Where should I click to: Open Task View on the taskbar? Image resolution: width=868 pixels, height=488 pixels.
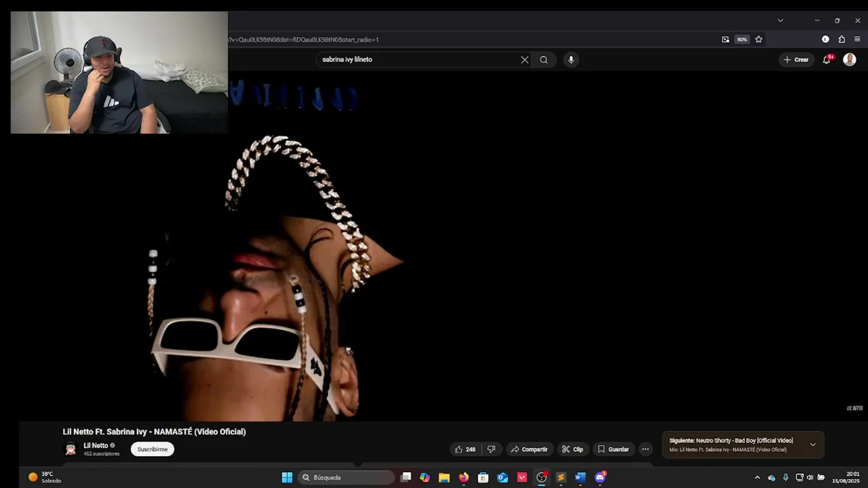point(406,478)
